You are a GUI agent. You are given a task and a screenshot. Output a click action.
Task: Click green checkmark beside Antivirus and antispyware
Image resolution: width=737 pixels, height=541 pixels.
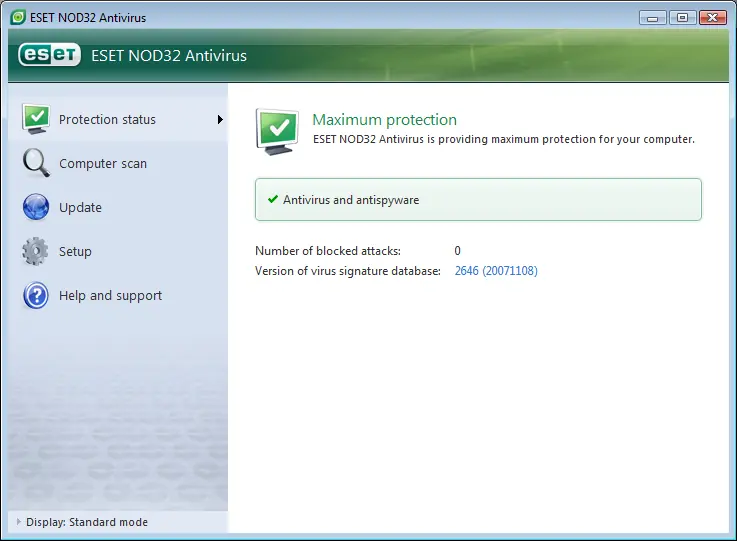coord(273,199)
